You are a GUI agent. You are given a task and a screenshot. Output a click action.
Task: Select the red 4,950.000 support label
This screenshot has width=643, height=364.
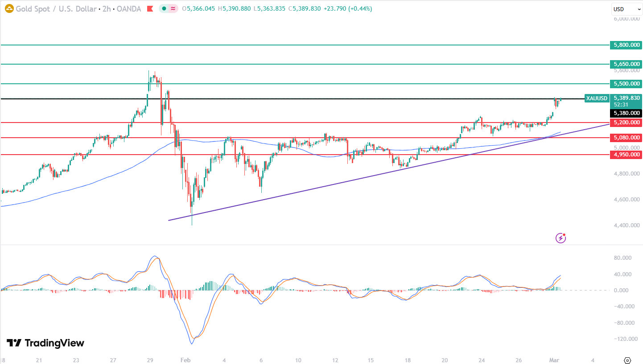coord(626,155)
